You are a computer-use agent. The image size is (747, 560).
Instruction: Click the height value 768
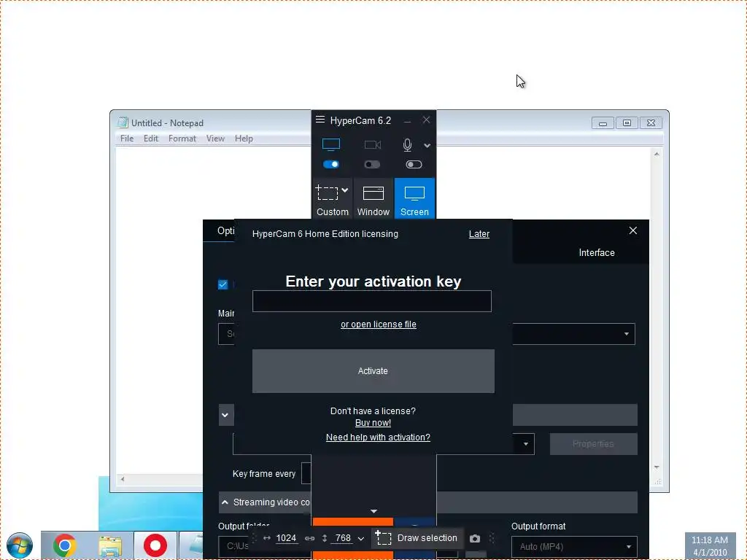point(343,538)
